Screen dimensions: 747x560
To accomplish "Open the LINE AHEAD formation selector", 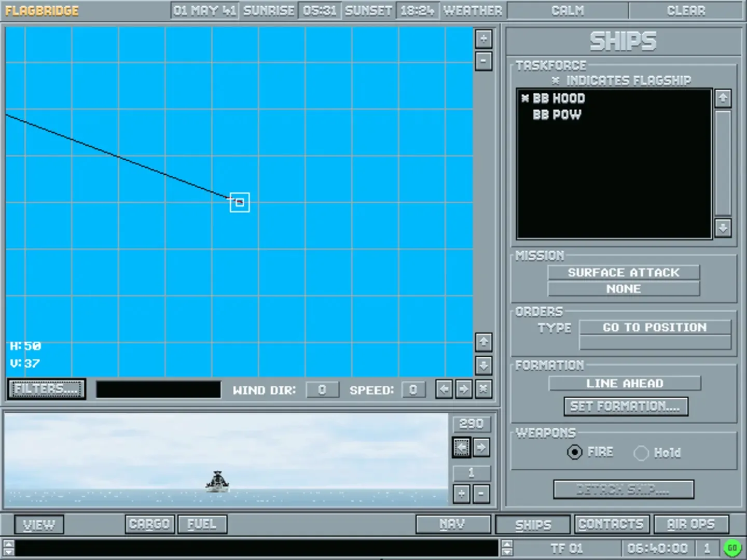I will [625, 383].
